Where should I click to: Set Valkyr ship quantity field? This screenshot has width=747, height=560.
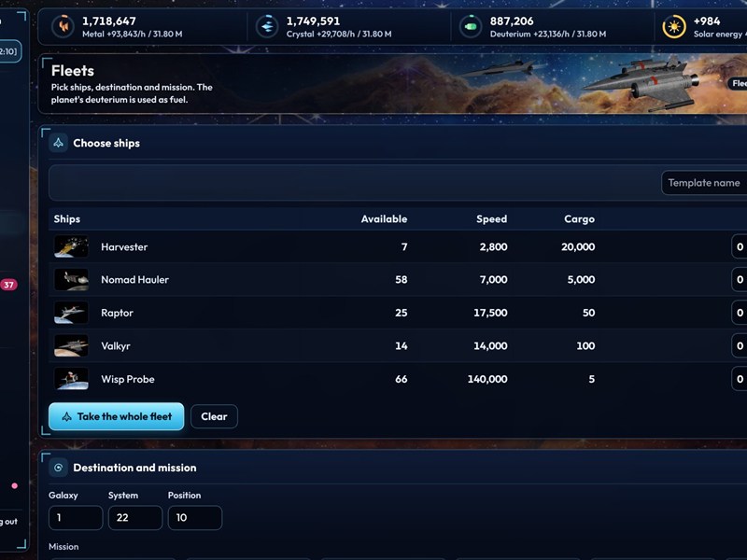pos(740,345)
